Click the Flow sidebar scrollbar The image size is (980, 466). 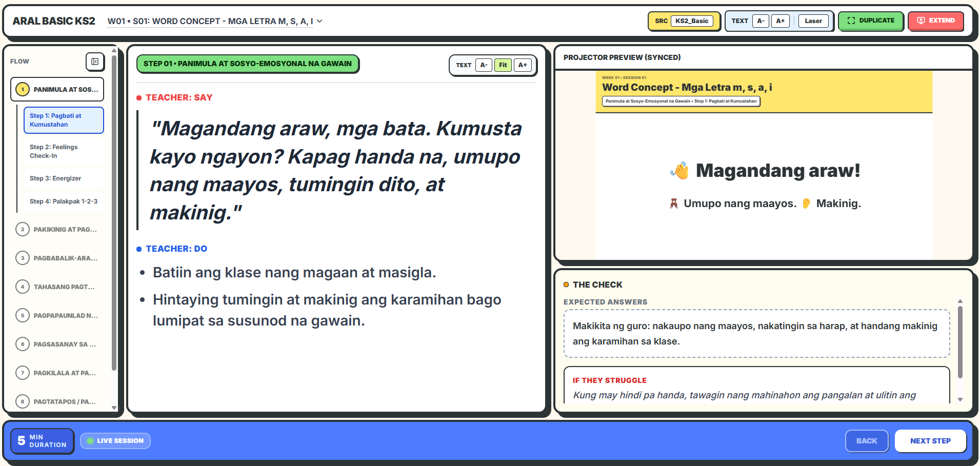[114, 213]
